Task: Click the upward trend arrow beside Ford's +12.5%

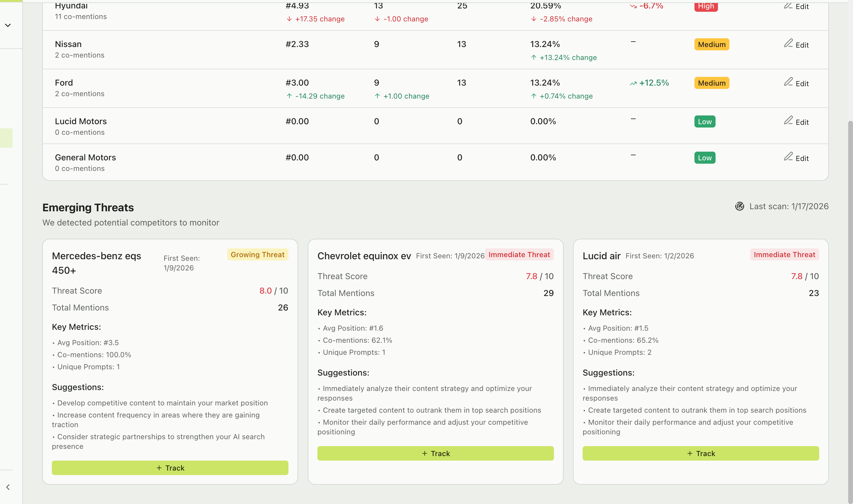Action: pyautogui.click(x=633, y=83)
